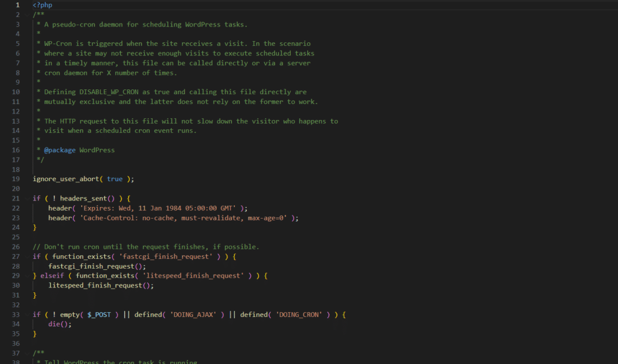Collapse the elseif litespeed fold at line 29
The width and height of the screenshot is (618, 364).
[x=27, y=276]
